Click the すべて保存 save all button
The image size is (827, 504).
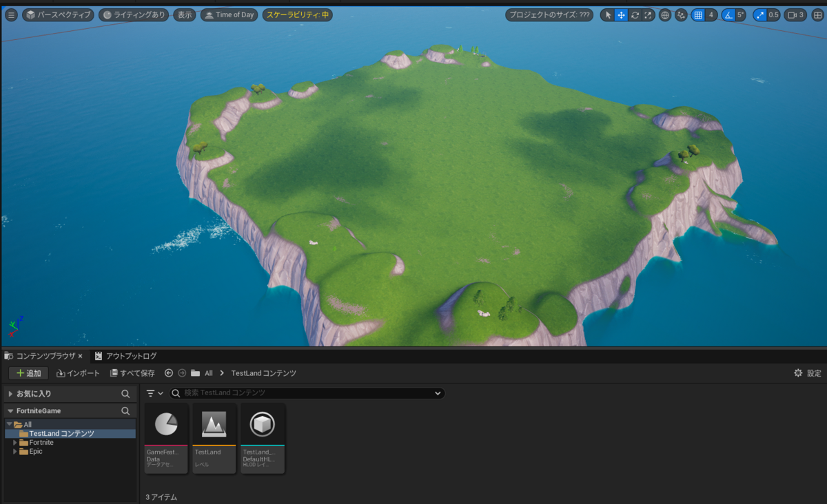[x=132, y=373]
